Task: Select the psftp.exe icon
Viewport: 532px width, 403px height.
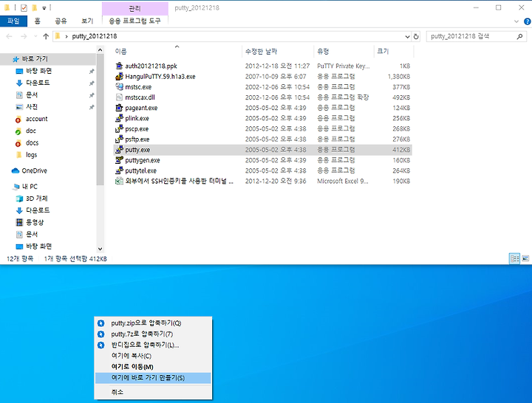Action: point(119,139)
